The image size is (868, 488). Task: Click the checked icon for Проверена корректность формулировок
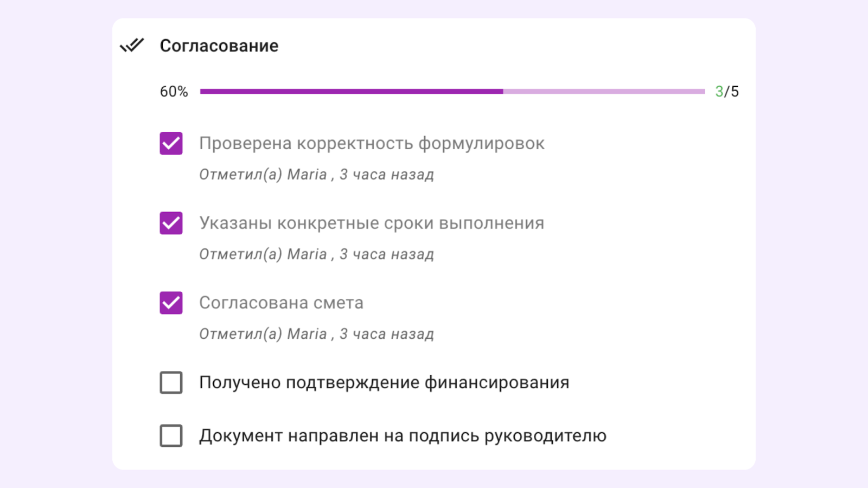pyautogui.click(x=171, y=143)
